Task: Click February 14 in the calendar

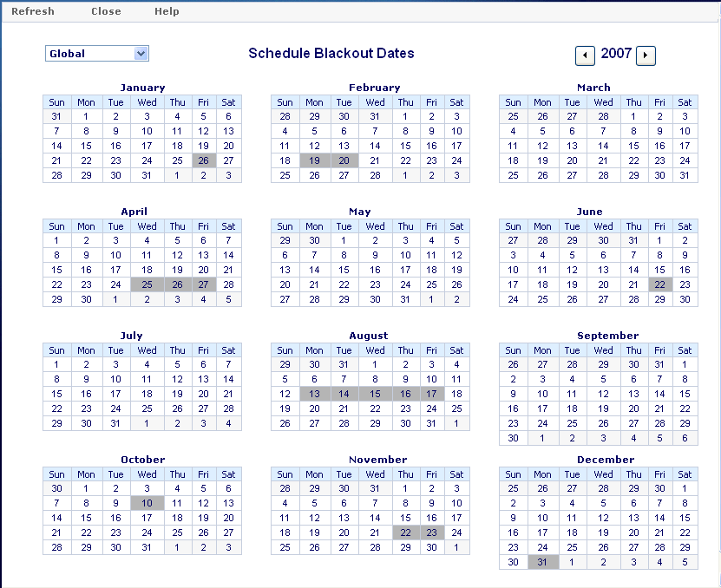Action: pos(375,146)
